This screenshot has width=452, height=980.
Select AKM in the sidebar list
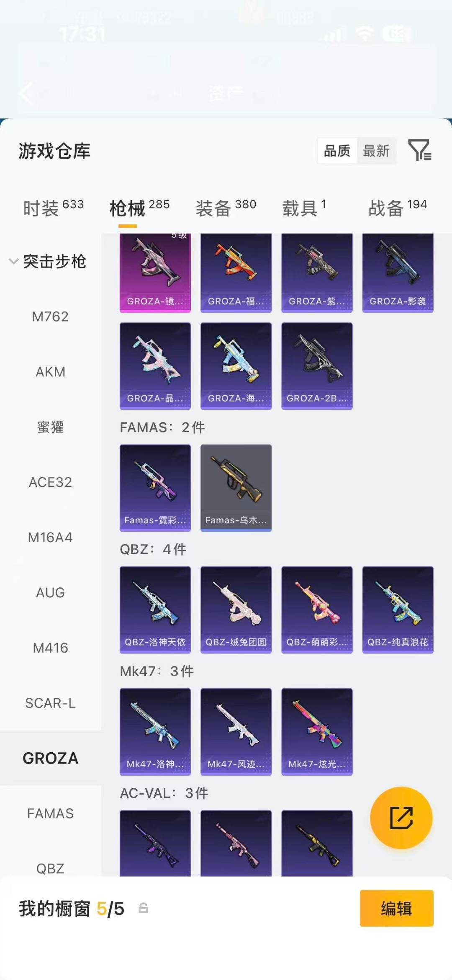50,372
